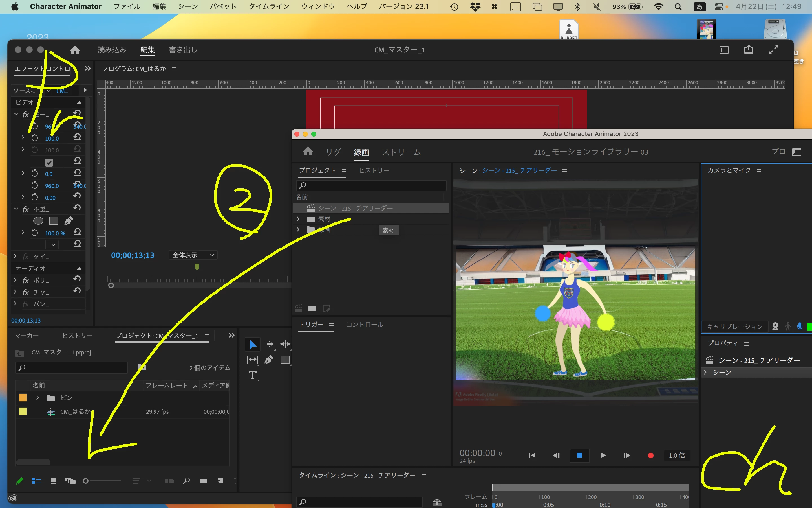The width and height of the screenshot is (812, 508).
Task: Select the Rectangle tool in Premiere toolbar
Action: pos(285,360)
